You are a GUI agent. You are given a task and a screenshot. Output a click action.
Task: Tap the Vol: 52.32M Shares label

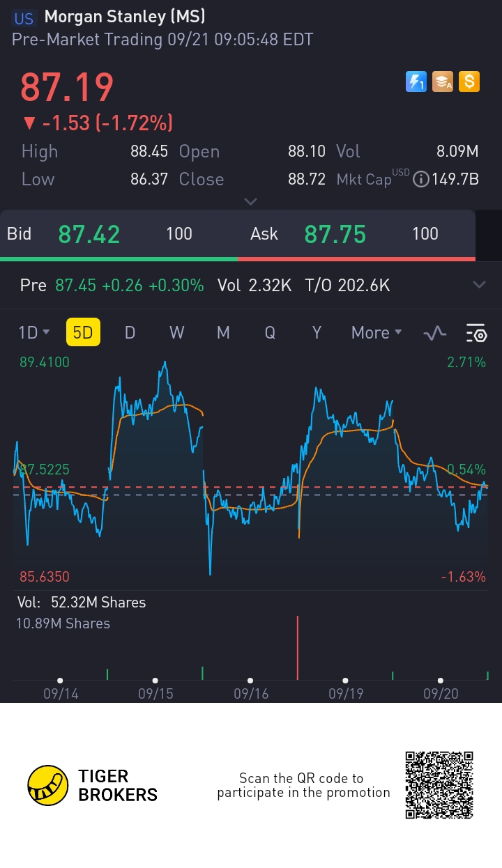(x=82, y=603)
